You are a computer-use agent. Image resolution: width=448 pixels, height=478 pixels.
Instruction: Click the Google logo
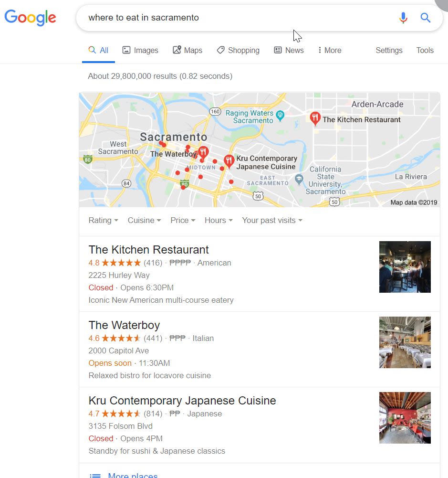point(30,17)
